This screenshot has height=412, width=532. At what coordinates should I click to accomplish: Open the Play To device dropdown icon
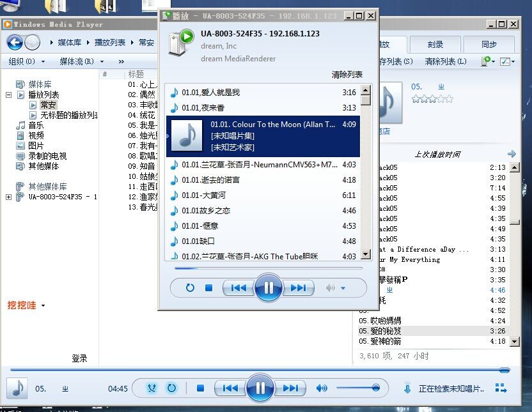click(x=488, y=61)
